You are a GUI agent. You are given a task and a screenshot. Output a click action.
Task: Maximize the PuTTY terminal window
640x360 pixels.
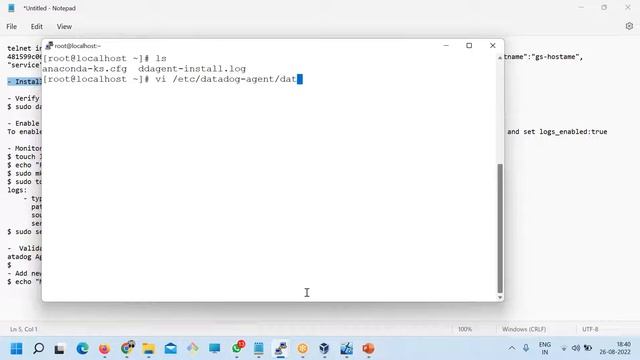(x=469, y=45)
